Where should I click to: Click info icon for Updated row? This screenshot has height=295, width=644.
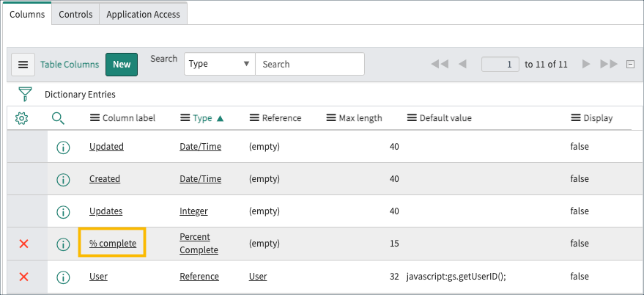coord(63,147)
